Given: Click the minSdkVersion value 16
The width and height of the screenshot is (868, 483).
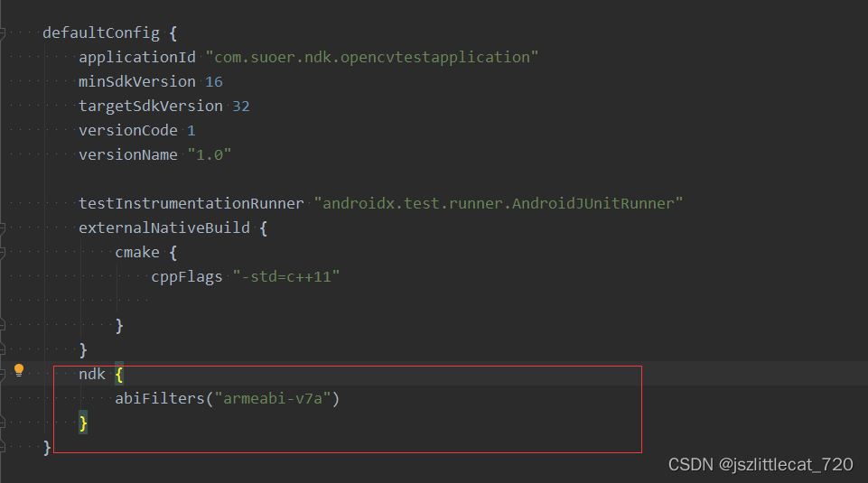Looking at the screenshot, I should coord(214,82).
